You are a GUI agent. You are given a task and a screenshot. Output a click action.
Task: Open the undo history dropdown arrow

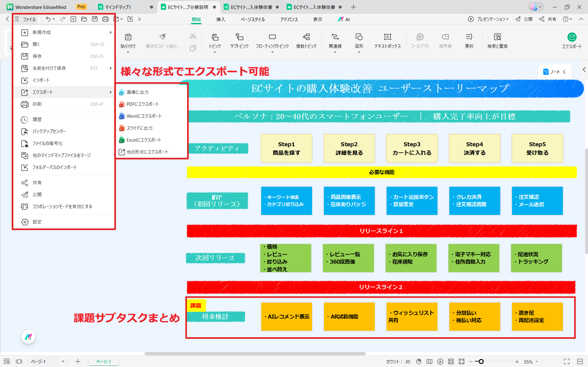[x=54, y=19]
